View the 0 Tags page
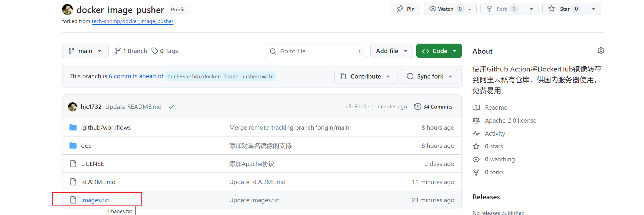 point(165,51)
